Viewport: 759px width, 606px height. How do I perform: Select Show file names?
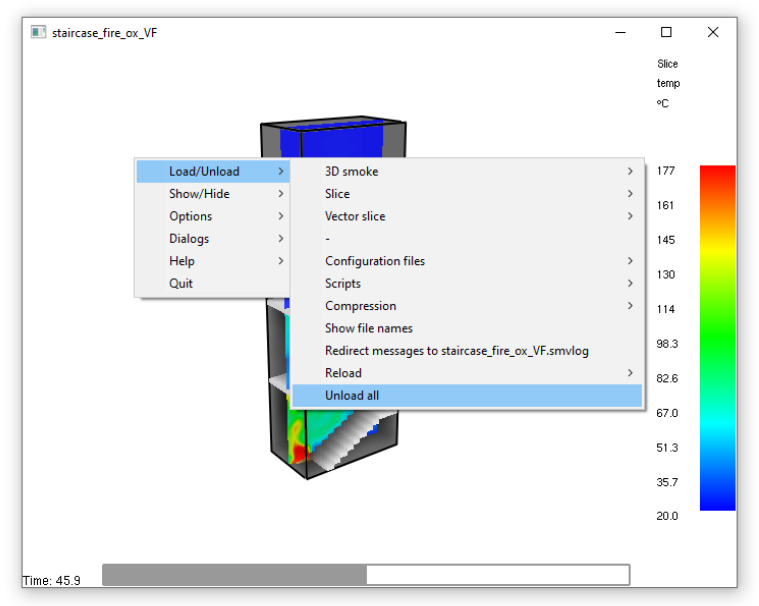coord(467,328)
